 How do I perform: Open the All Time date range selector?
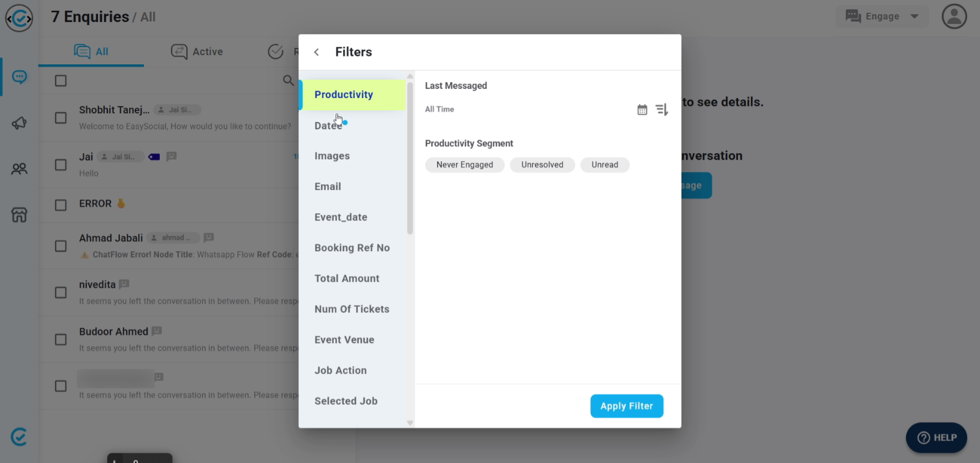[x=440, y=109]
